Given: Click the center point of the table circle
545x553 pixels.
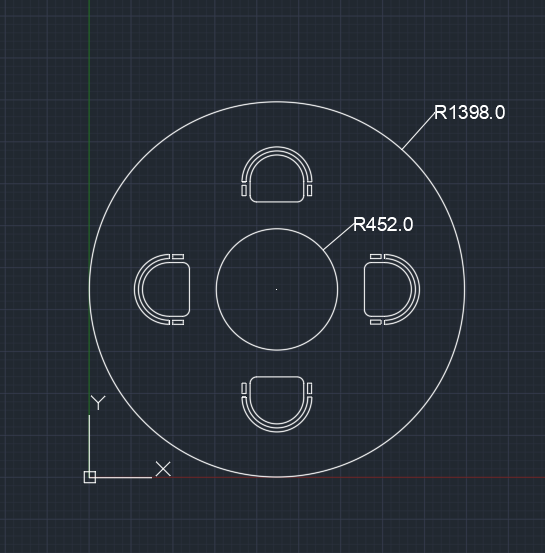Looking at the screenshot, I should 277,289.
